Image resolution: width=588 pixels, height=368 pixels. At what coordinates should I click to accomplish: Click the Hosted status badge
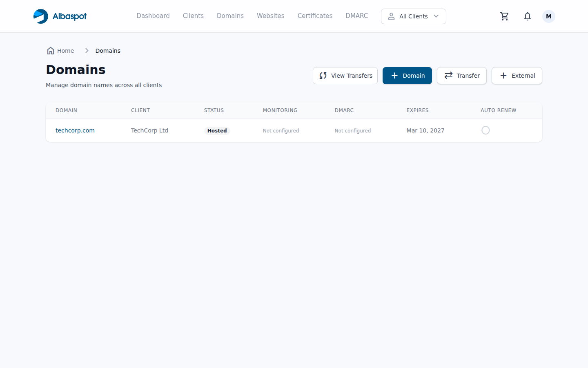[x=217, y=131]
